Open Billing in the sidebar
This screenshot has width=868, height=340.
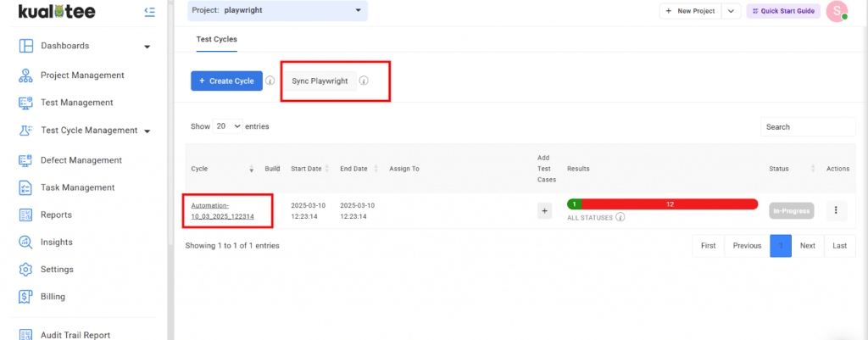click(53, 297)
